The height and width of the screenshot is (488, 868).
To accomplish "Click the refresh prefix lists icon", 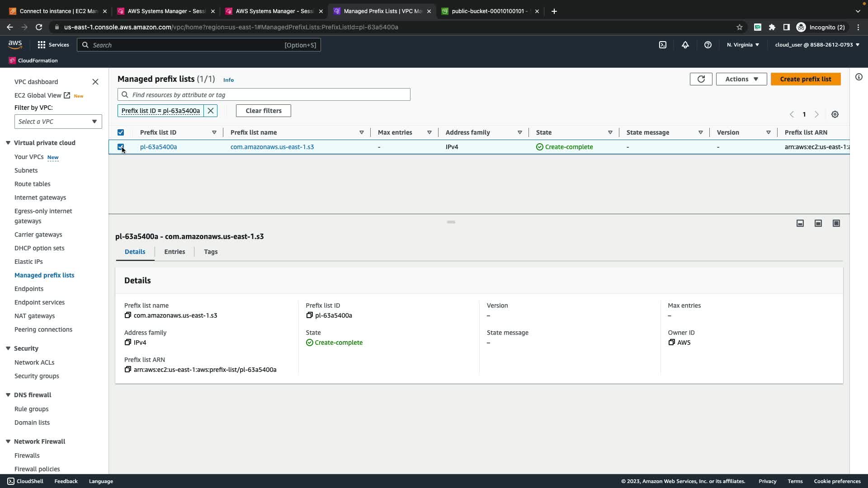I will tap(701, 79).
